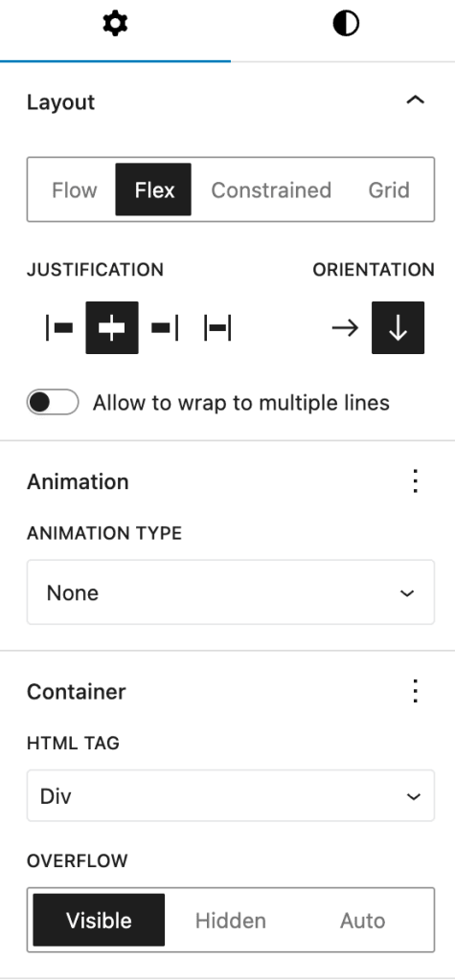
Task: Open Animation panel options menu
Action: (x=415, y=481)
